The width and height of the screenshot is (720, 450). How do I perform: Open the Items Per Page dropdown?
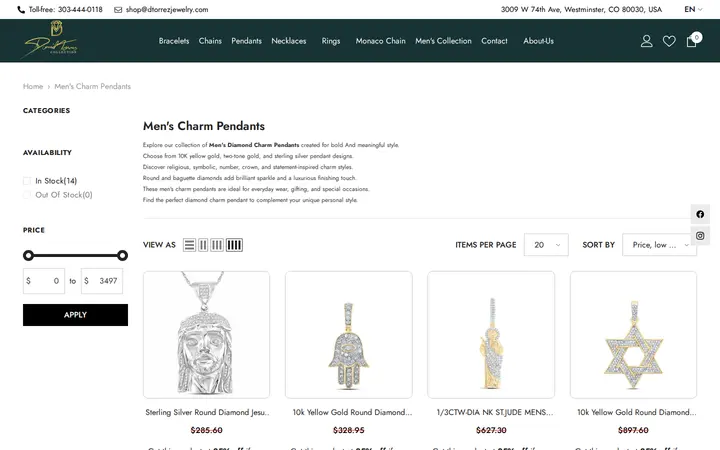click(x=546, y=245)
